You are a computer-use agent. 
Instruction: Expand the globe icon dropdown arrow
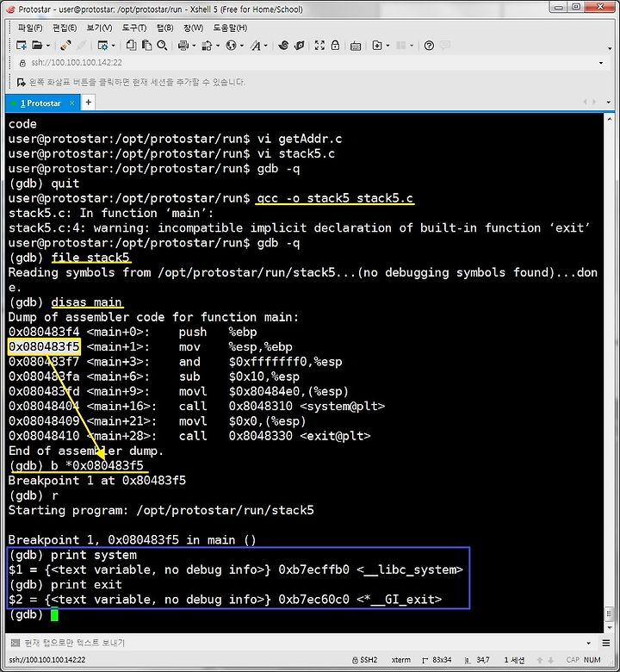tap(242, 46)
